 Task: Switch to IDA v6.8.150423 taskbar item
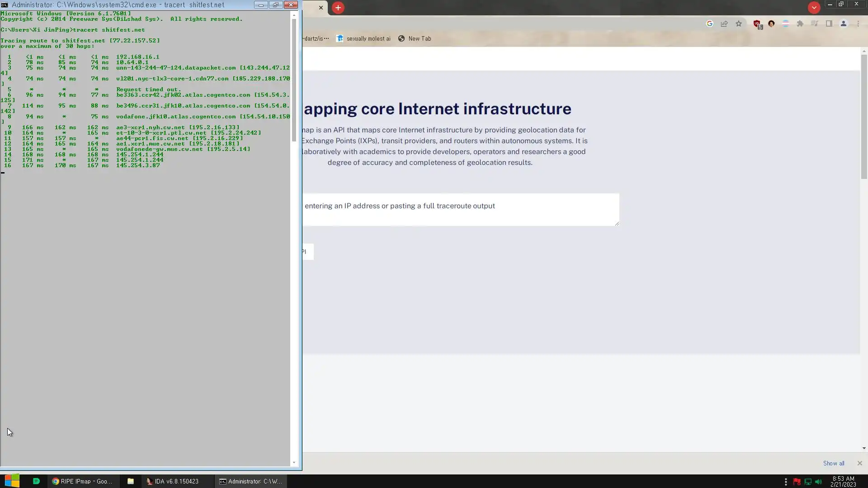pyautogui.click(x=172, y=482)
